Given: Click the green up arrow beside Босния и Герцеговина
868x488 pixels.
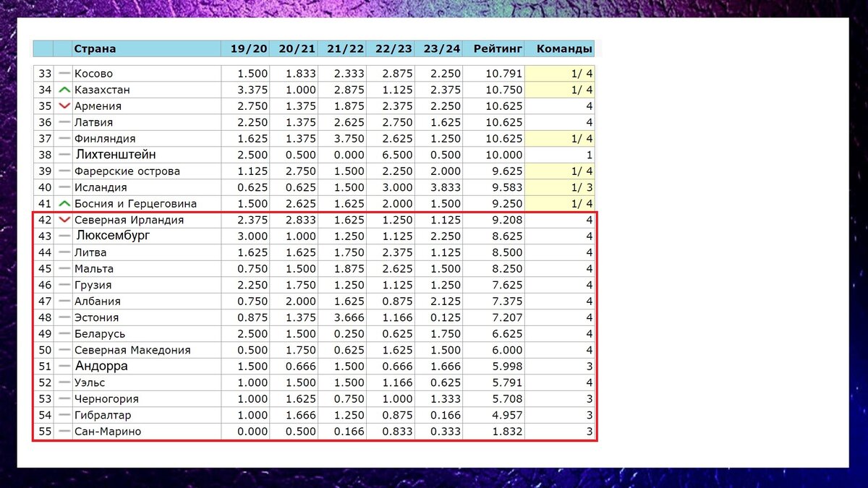Looking at the screenshot, I should tap(64, 204).
